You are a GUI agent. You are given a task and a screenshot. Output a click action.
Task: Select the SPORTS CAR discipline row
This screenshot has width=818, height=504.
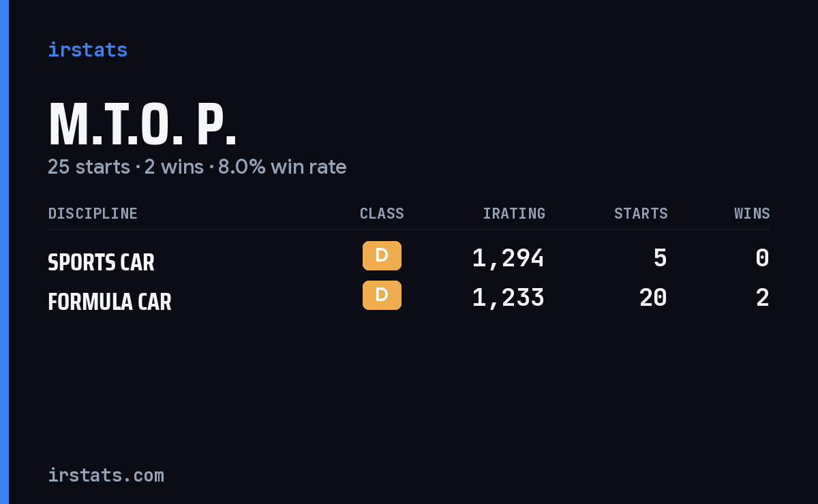click(409, 259)
